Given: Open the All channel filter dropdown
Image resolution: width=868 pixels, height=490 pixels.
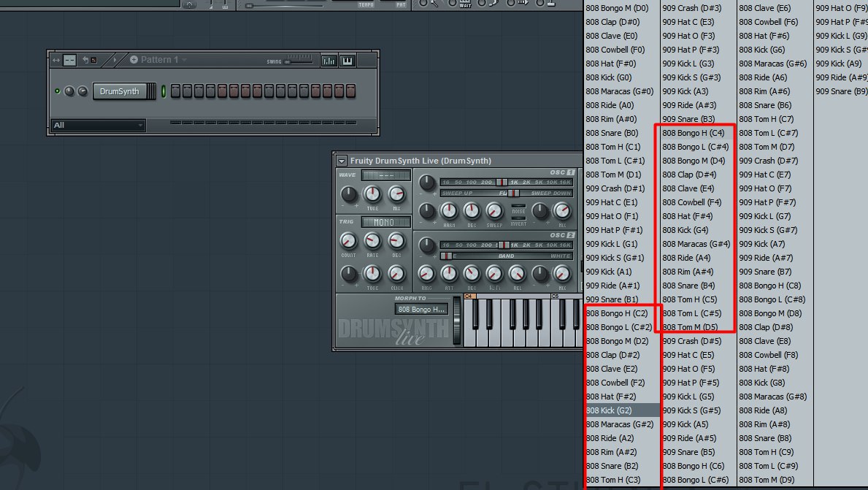Looking at the screenshot, I should (x=98, y=125).
